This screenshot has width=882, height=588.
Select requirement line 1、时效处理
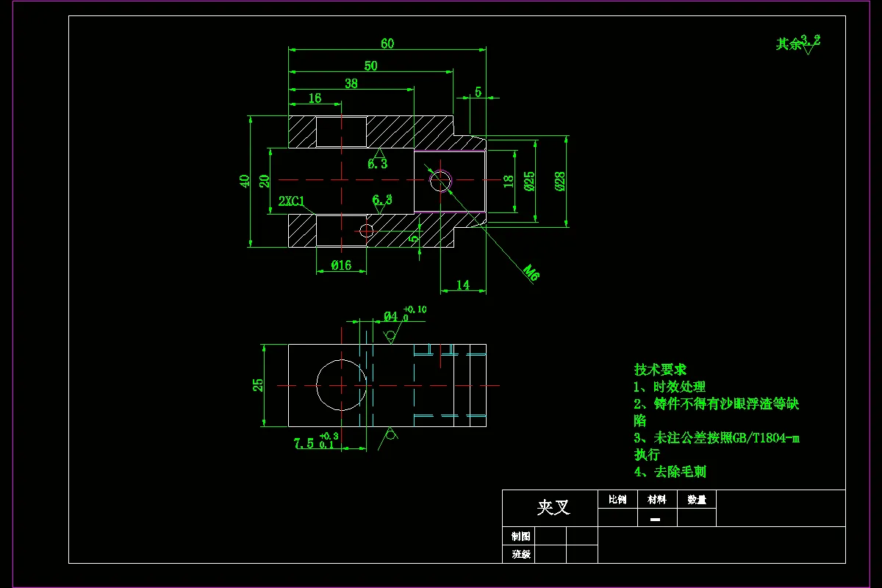point(670,387)
